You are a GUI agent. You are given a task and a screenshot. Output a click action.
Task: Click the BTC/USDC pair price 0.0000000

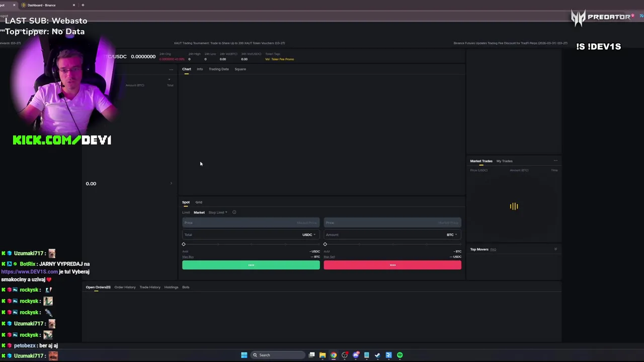coord(143,56)
